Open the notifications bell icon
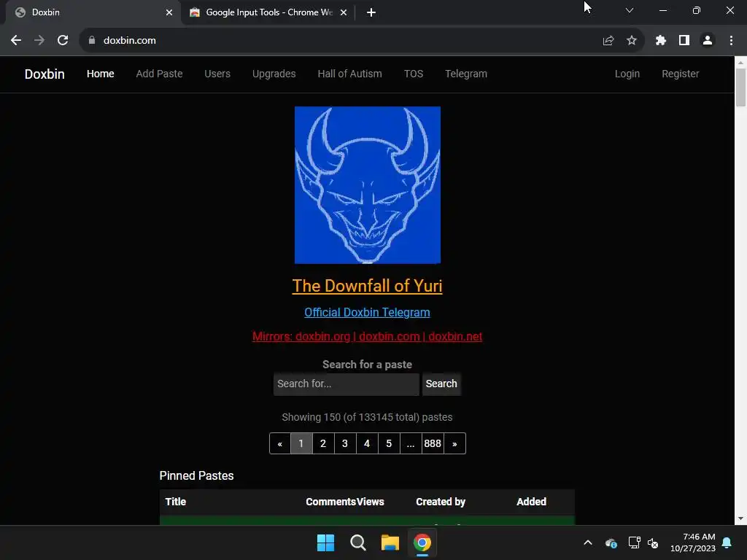This screenshot has width=747, height=560. [727, 542]
